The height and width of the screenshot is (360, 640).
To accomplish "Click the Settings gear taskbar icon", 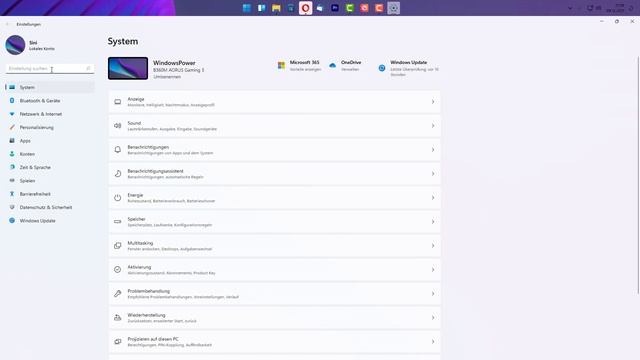I will point(393,8).
